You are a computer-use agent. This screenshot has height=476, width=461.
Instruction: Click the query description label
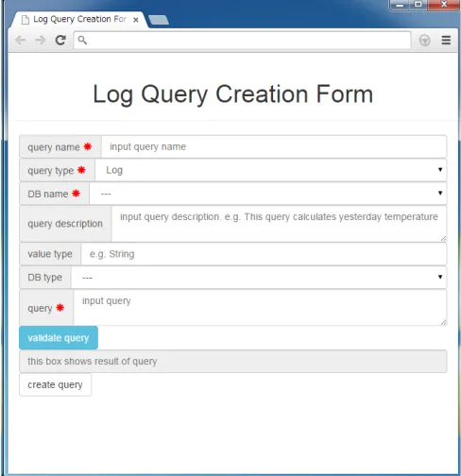(x=65, y=224)
